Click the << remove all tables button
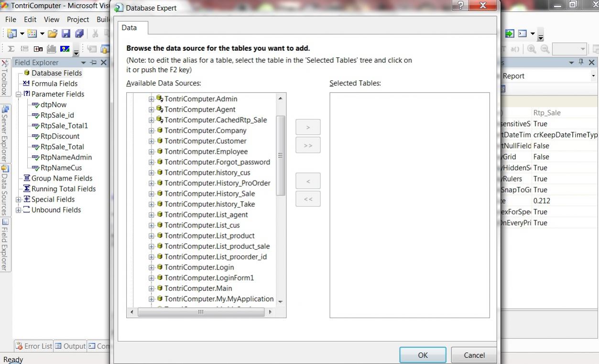 [308, 199]
